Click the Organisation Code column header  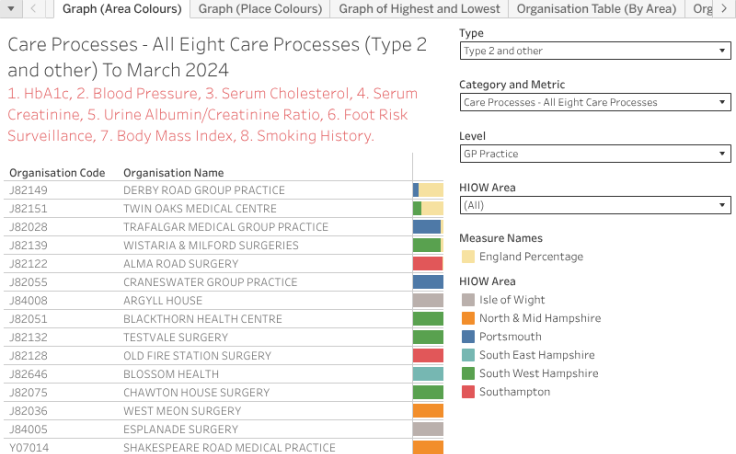coord(57,172)
